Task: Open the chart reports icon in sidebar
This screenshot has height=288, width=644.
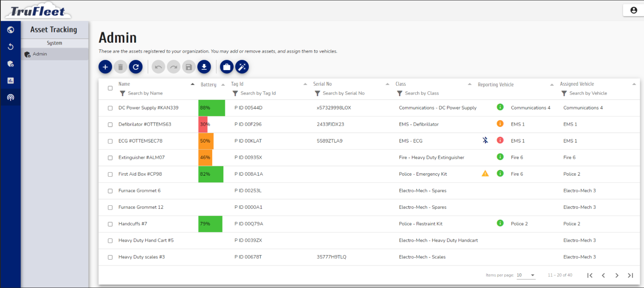Action: [11, 81]
